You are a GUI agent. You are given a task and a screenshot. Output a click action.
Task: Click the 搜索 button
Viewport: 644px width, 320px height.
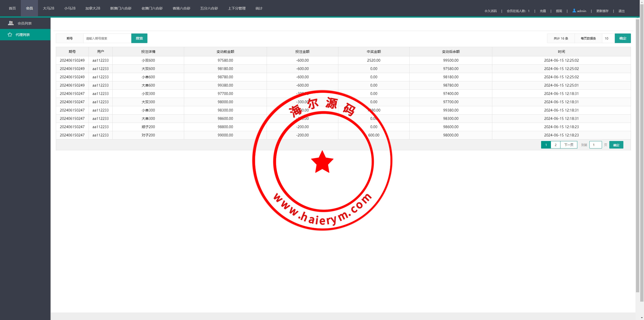[x=139, y=38]
